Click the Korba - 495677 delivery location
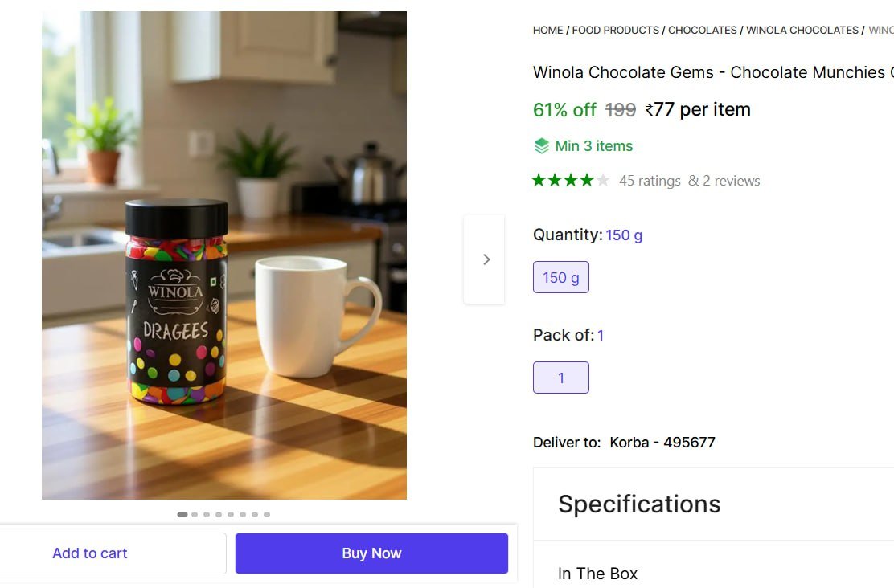The image size is (894, 588). [x=663, y=442]
